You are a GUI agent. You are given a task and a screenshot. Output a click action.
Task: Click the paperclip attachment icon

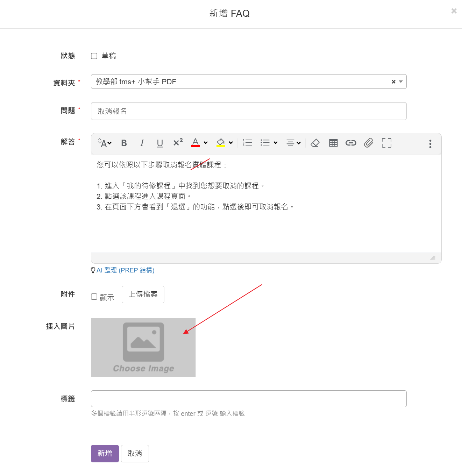tap(369, 143)
